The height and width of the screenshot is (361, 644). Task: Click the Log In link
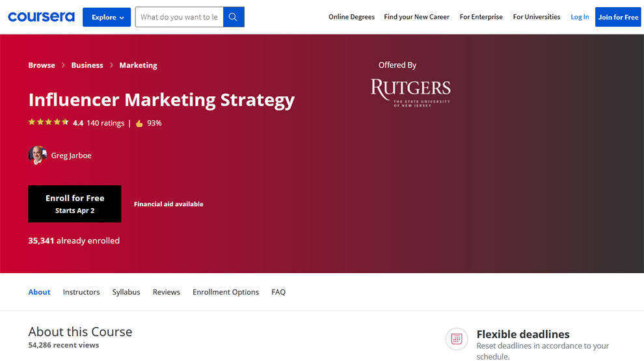tap(580, 17)
